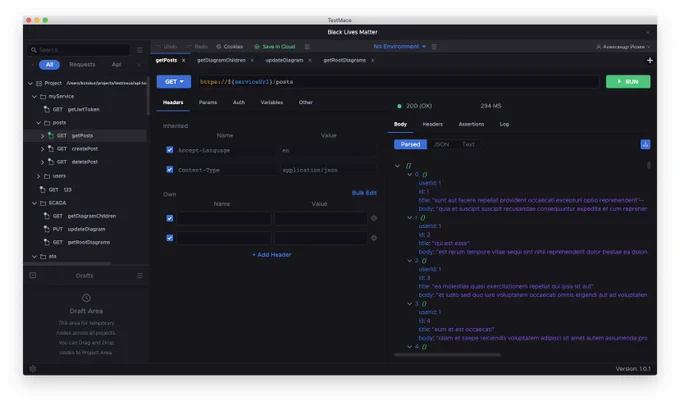Open the Variables tab
This screenshot has height=406, width=680.
[x=271, y=102]
